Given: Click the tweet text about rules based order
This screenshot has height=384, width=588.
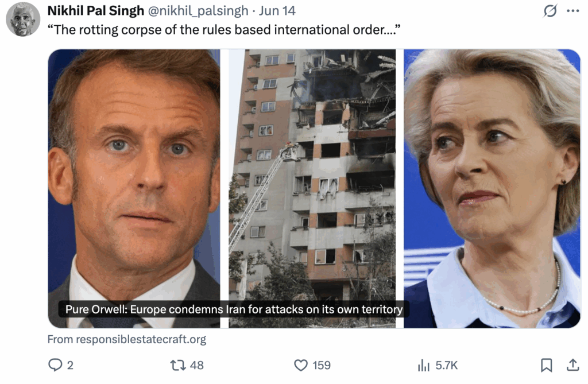Looking at the screenshot, I should (224, 30).
